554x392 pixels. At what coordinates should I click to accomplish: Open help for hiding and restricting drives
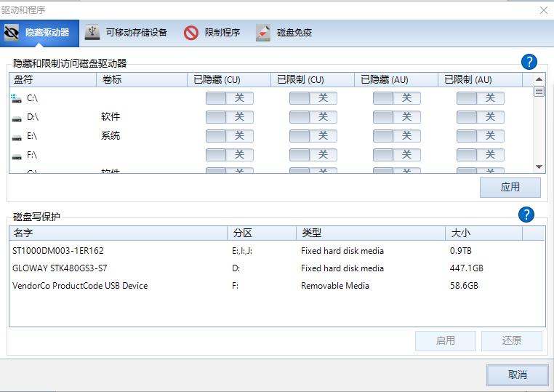[529, 62]
